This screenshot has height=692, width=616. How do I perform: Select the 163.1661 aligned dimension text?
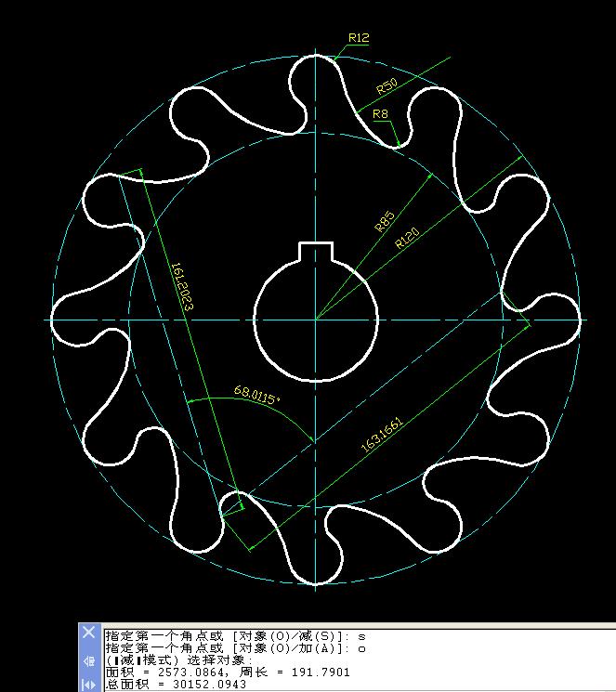pos(382,435)
